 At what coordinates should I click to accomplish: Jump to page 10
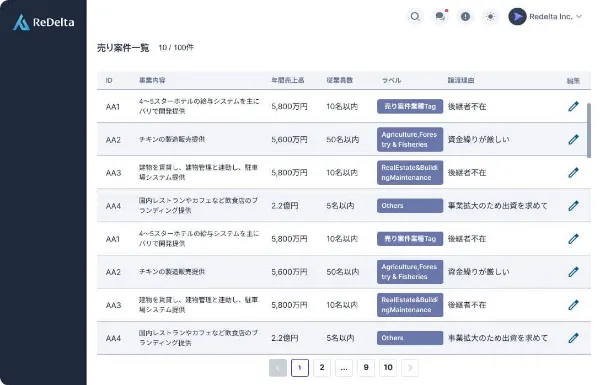point(388,368)
